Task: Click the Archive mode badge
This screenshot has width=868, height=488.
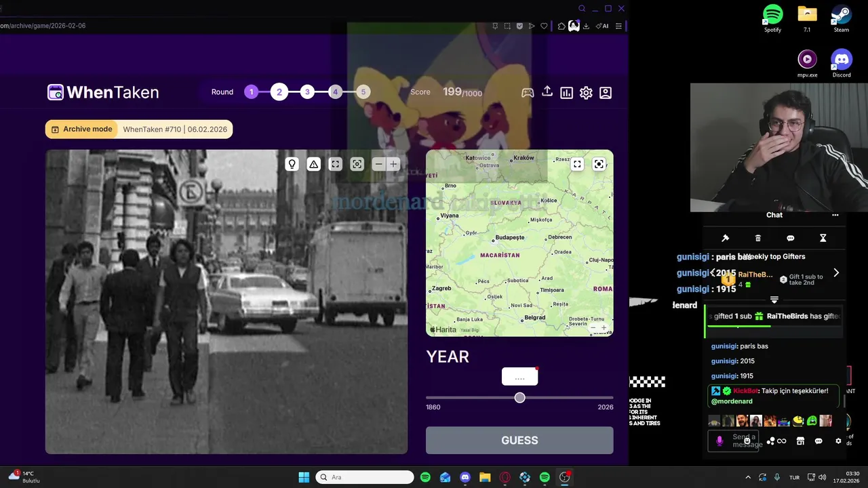Action: [81, 129]
